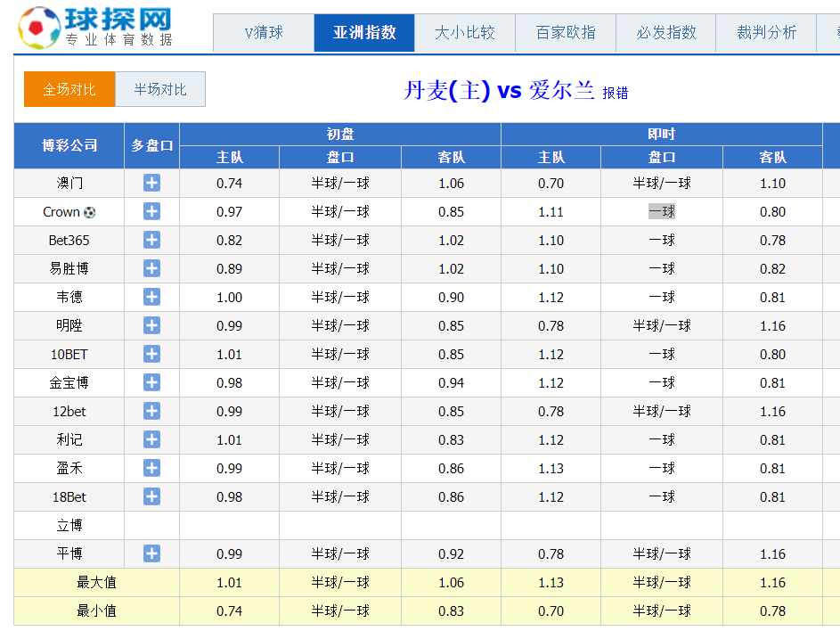Viewport: 840px width, 631px height.
Task: Click 澳门 live away odds 1.10
Action: pyautogui.click(x=772, y=184)
